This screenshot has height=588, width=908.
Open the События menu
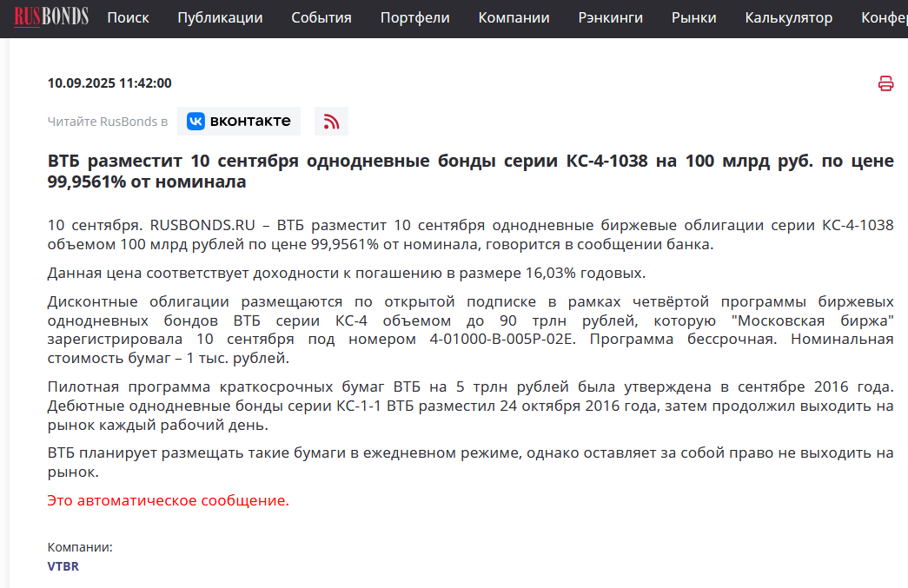pyautogui.click(x=321, y=18)
